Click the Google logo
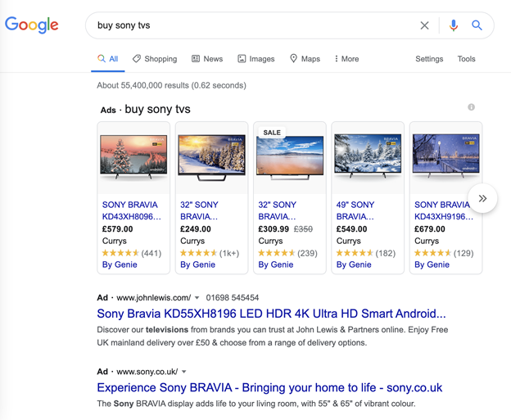 [x=32, y=25]
